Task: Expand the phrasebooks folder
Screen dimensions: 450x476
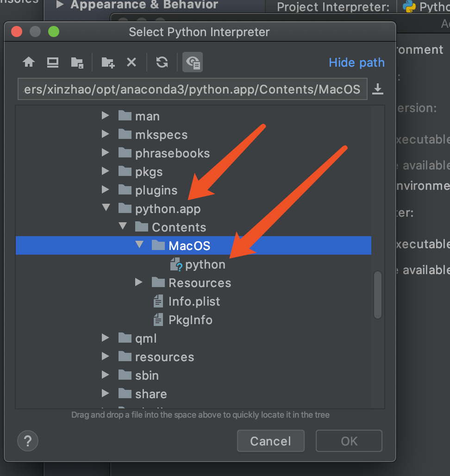Action: pyautogui.click(x=105, y=152)
